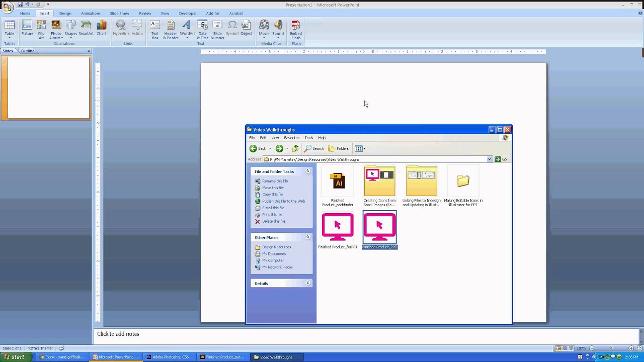Select slide 1 thumbnail in Slides pane

point(49,88)
